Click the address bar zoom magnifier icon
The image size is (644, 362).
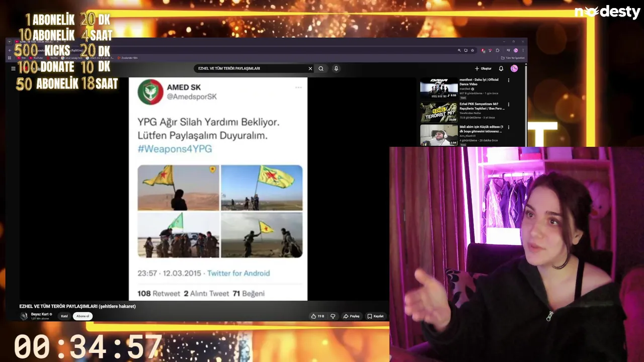[x=459, y=50]
